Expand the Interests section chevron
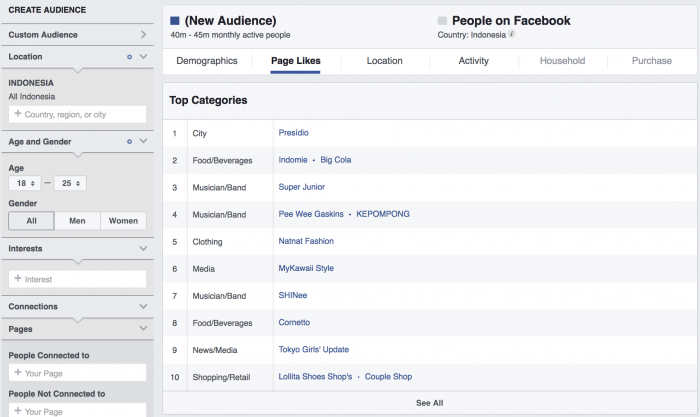 [144, 248]
